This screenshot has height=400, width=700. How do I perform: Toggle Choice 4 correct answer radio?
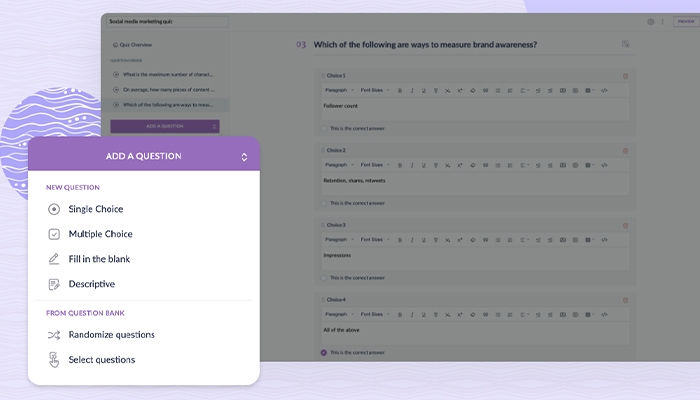(324, 352)
